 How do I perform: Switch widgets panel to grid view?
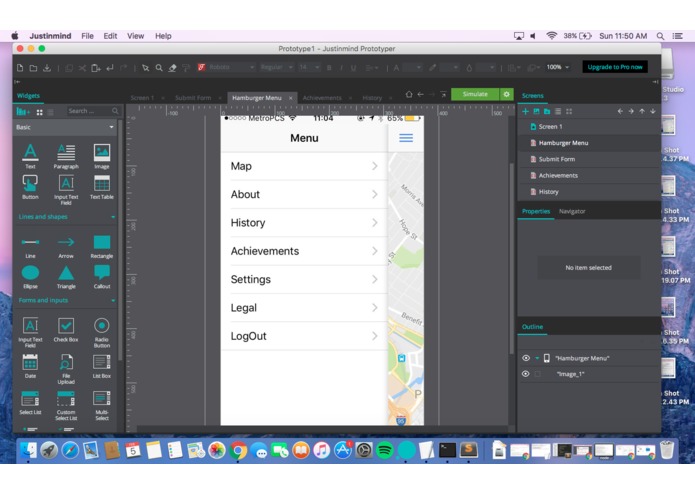[39, 112]
